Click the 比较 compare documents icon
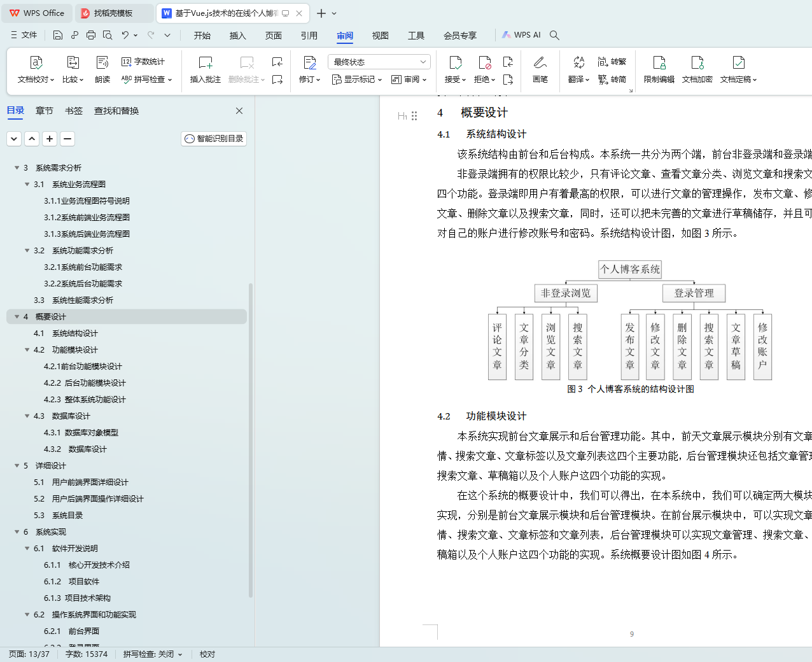This screenshot has height=662, width=812. click(73, 62)
